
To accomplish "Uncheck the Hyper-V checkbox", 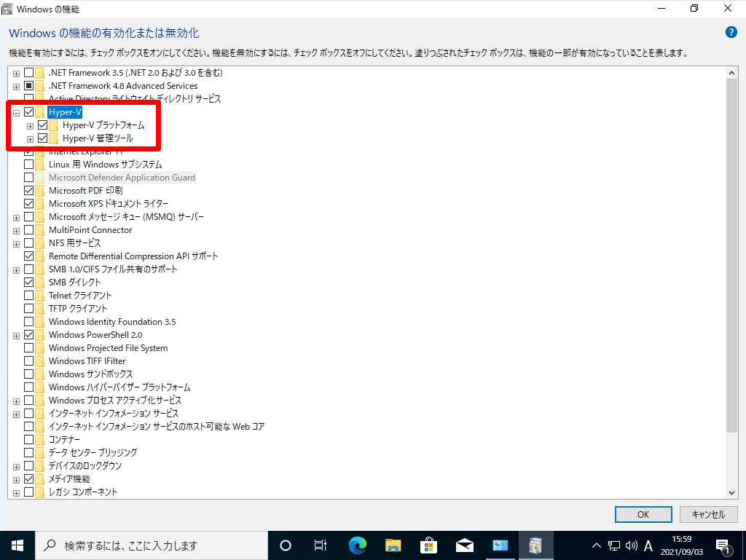I will pyautogui.click(x=28, y=112).
